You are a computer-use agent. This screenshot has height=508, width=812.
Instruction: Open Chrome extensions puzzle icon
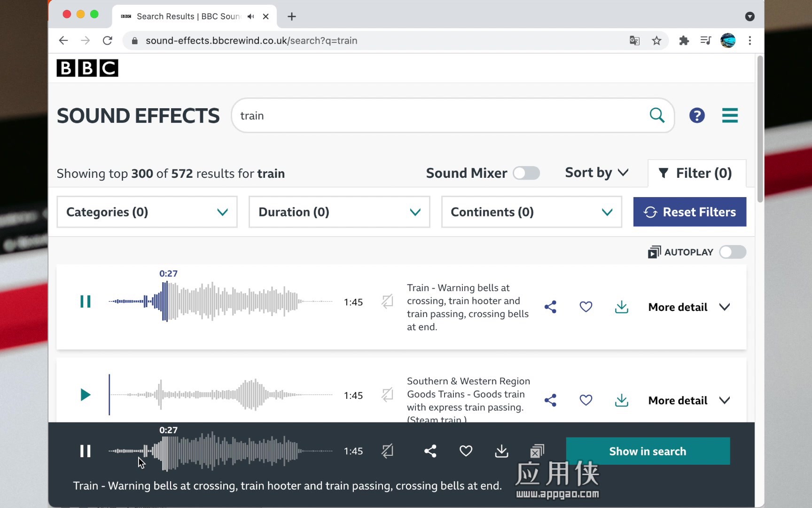tap(684, 41)
